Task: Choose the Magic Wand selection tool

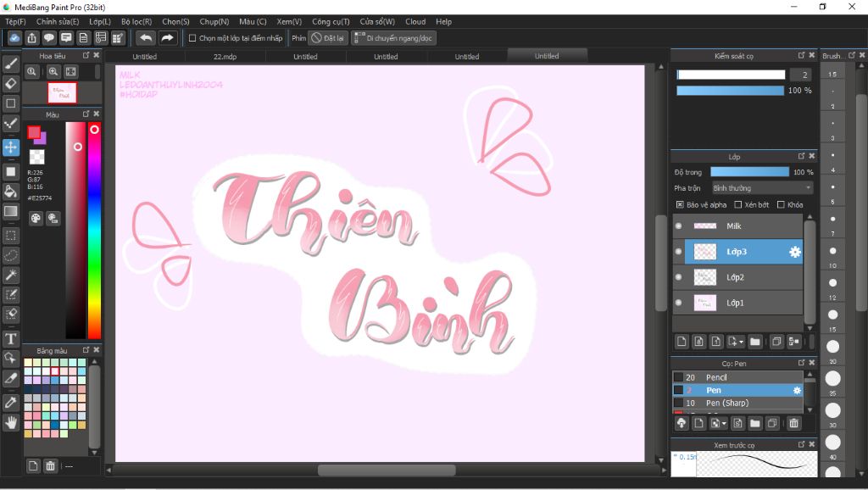Action: [x=11, y=276]
